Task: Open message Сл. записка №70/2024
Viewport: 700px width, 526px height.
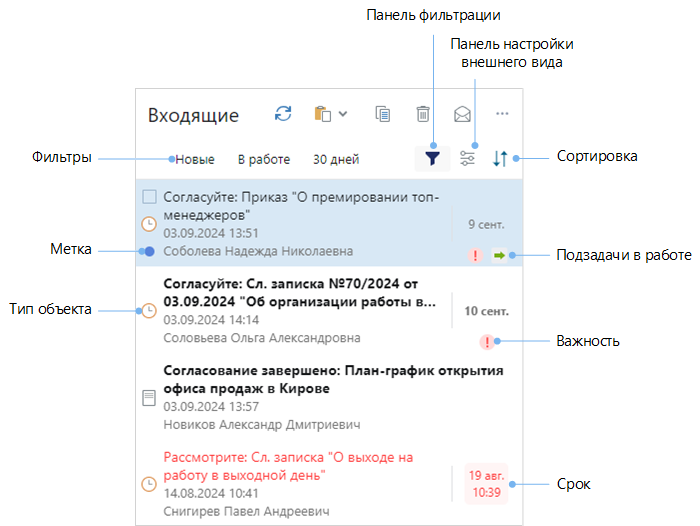Action: (298, 292)
